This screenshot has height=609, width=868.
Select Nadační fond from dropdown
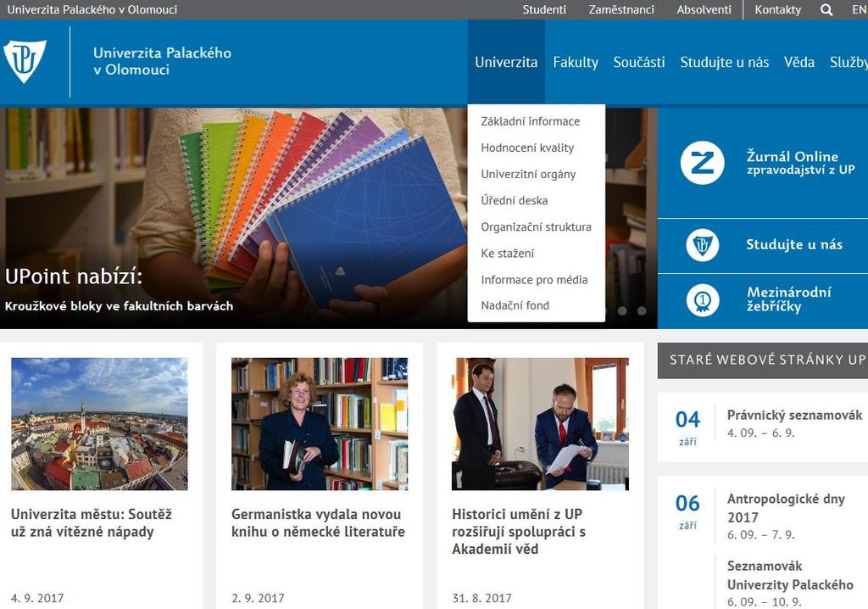(x=515, y=305)
